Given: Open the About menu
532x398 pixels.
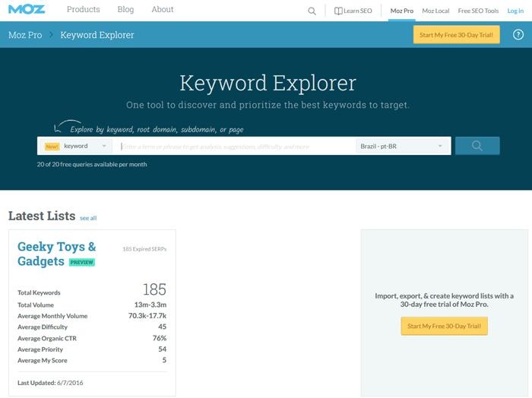Looking at the screenshot, I should 163,9.
